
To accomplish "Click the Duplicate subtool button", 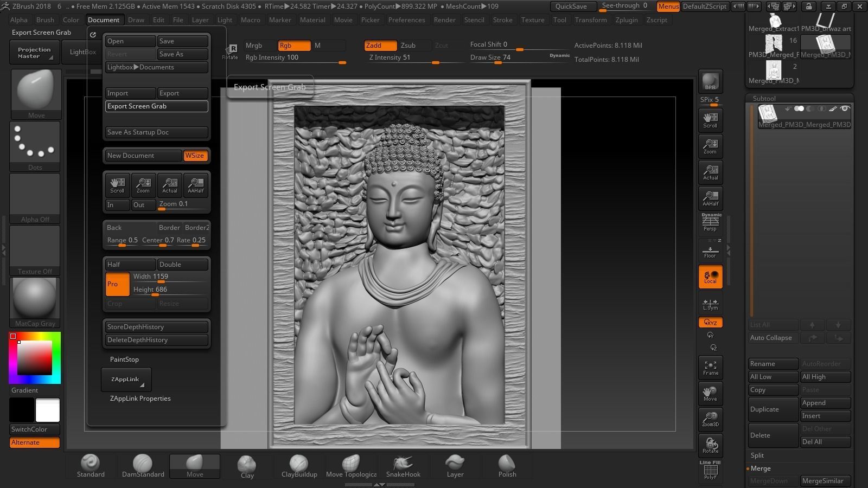I will (773, 409).
